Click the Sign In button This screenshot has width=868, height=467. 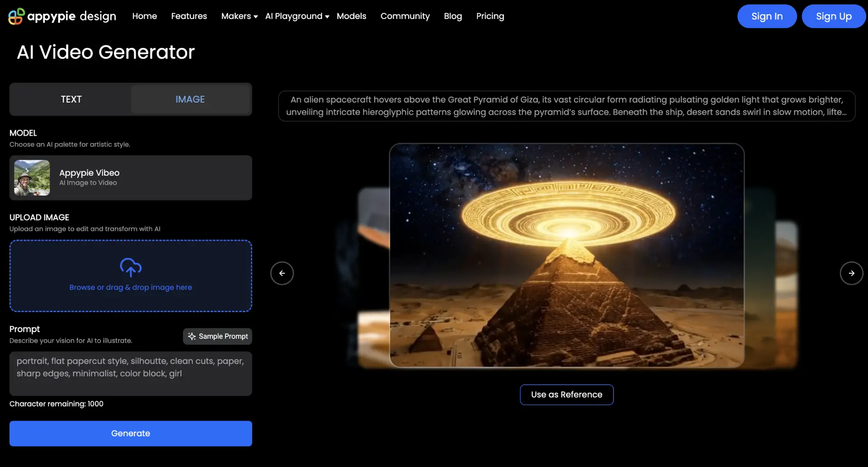[x=767, y=16]
